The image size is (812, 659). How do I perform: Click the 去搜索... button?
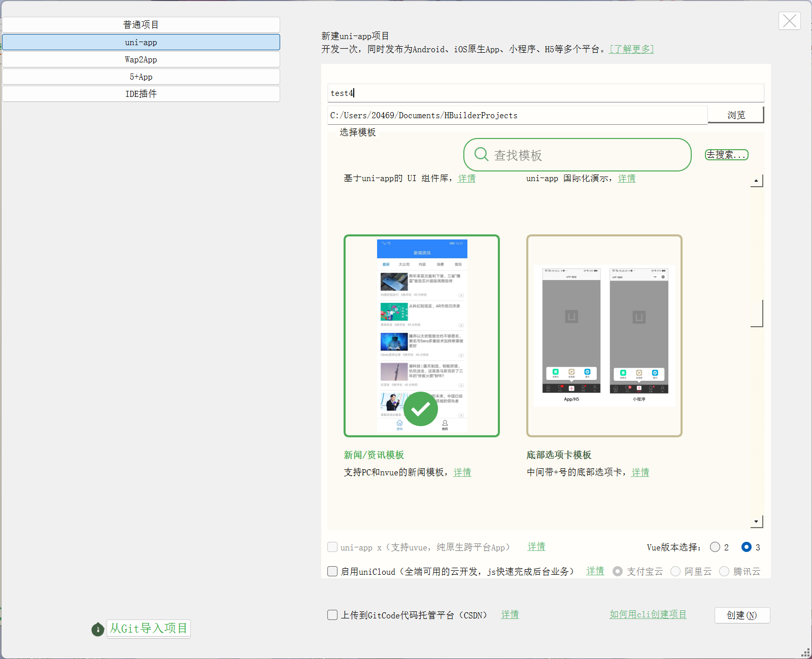[727, 155]
